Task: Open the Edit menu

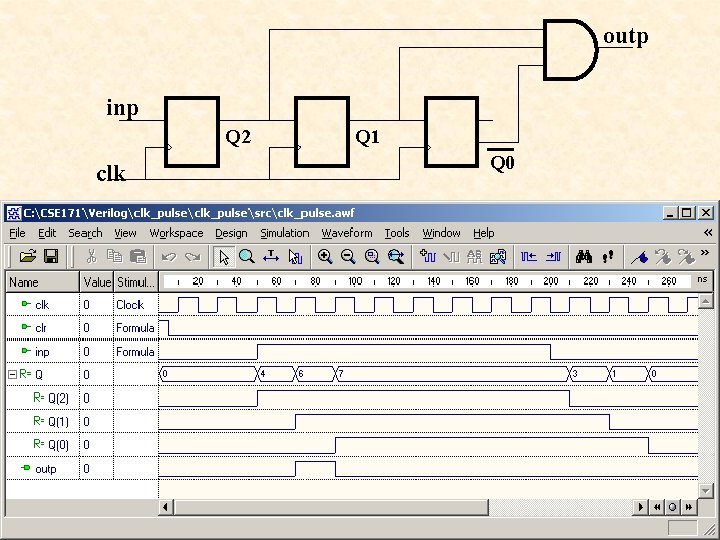Action: point(47,233)
